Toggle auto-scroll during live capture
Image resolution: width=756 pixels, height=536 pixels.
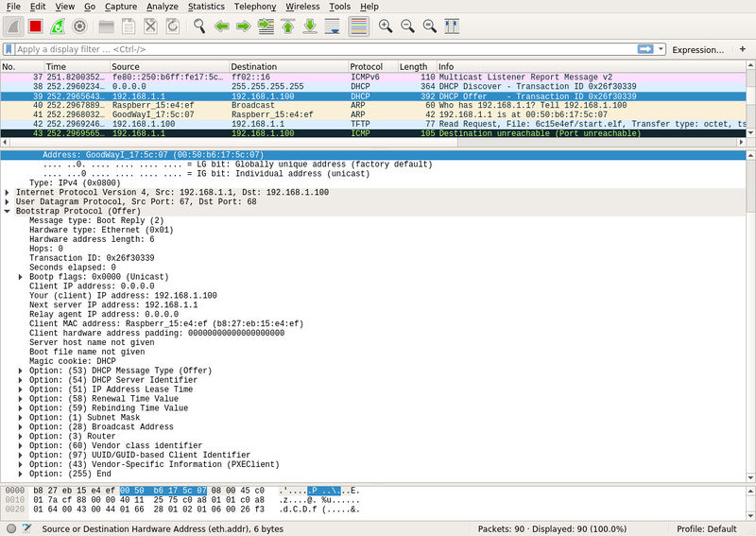point(333,26)
